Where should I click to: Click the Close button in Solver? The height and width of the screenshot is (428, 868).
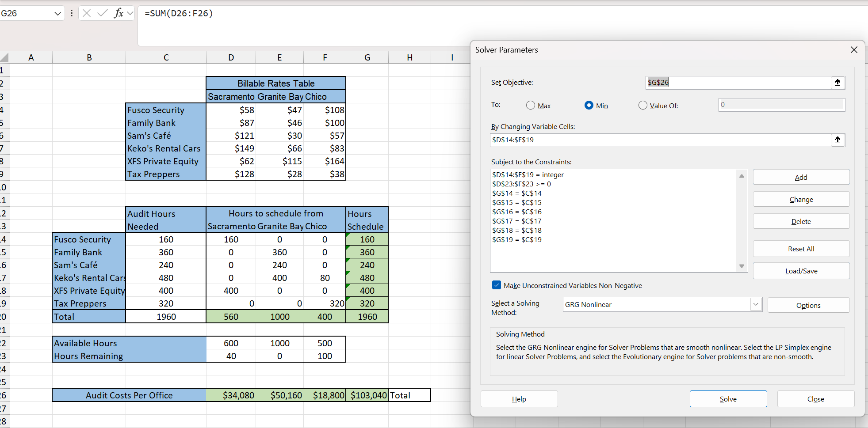(815, 399)
